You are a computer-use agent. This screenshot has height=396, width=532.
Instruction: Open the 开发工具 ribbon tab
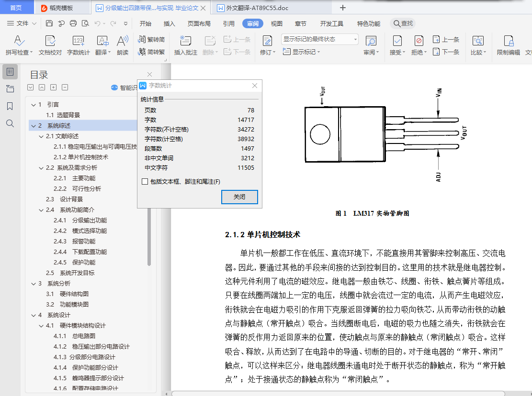coord(332,23)
